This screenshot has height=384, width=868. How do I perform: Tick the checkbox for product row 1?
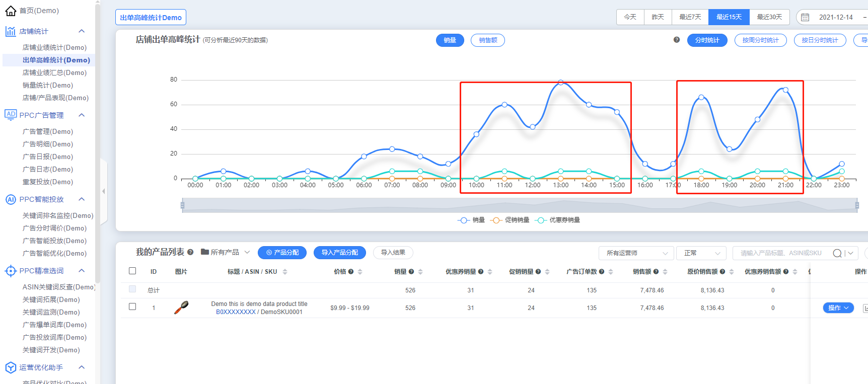(132, 306)
